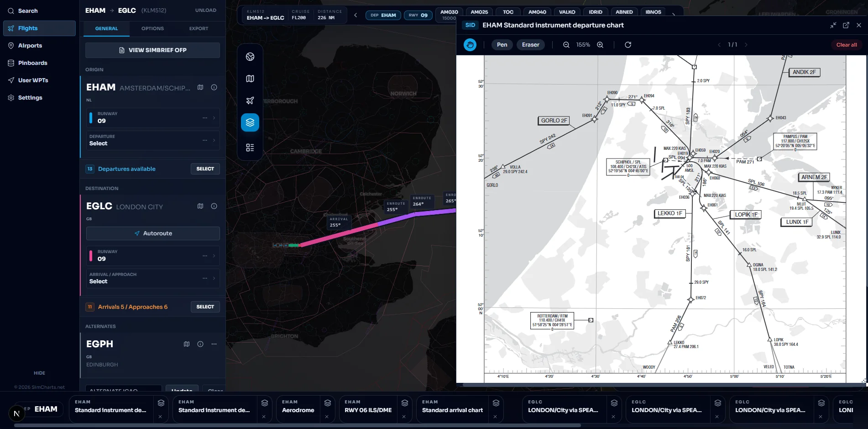Click the Autoroute button

(153, 233)
